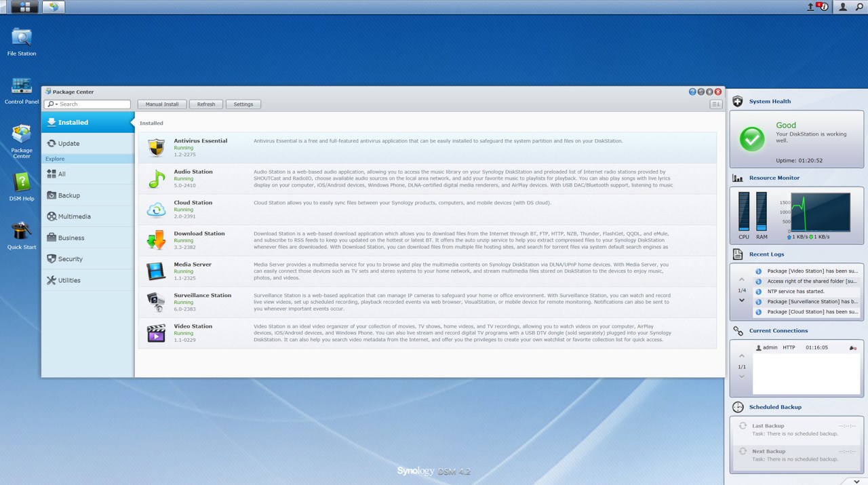Click the Recent Logs widget icon
The width and height of the screenshot is (868, 485).
[x=738, y=254]
